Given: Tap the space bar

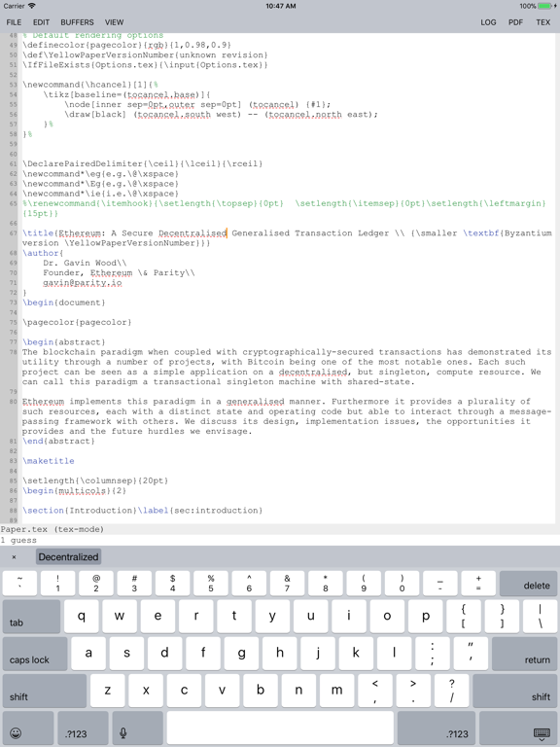Looking at the screenshot, I should (280, 728).
